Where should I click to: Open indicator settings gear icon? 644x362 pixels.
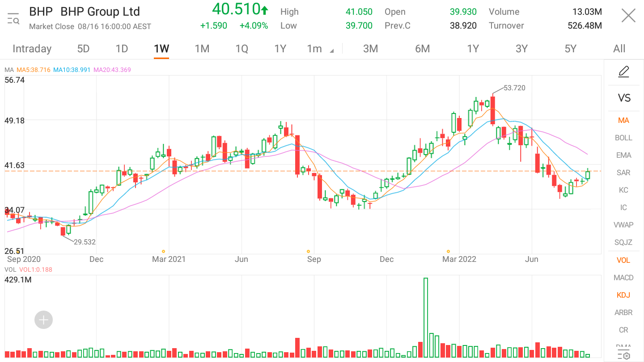(624, 356)
